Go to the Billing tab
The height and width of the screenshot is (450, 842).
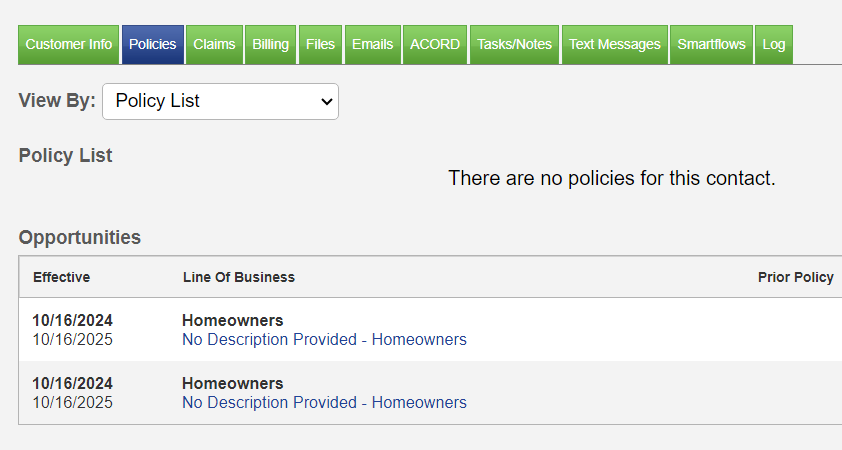pos(270,45)
